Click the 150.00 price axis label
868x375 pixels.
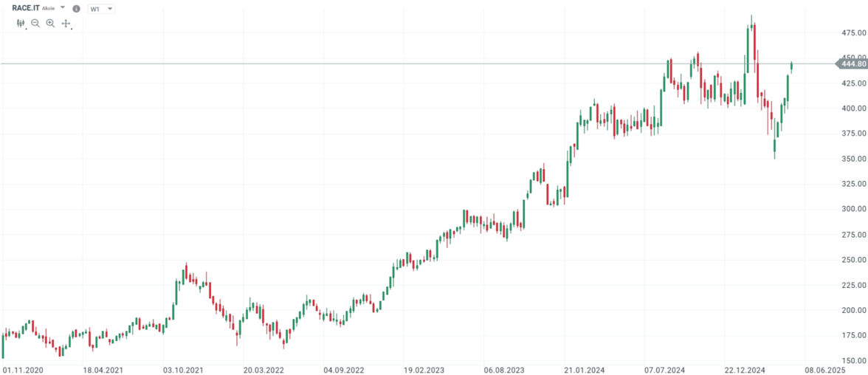(852, 360)
